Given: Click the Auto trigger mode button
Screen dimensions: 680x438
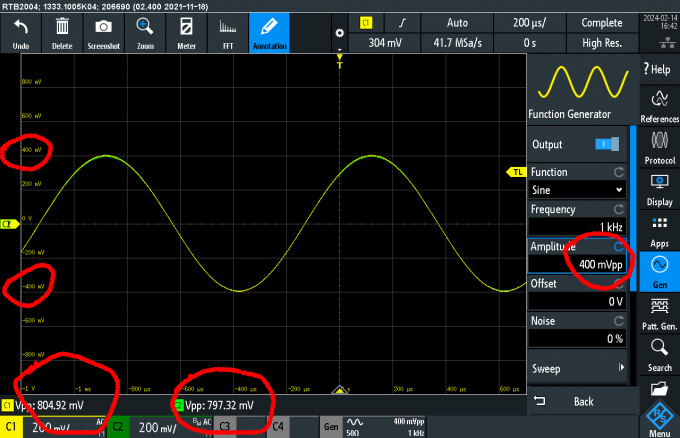Looking at the screenshot, I should [457, 21].
